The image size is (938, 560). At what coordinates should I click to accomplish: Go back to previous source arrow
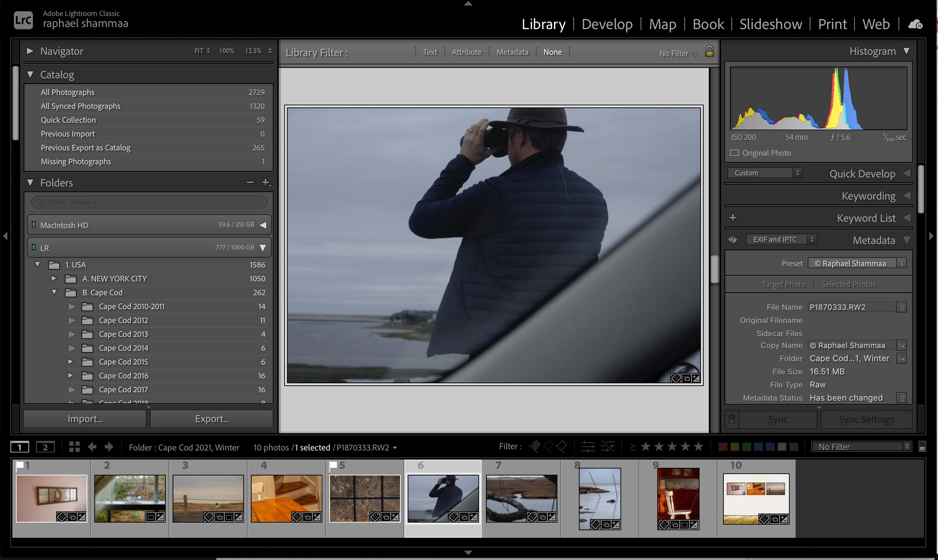pyautogui.click(x=92, y=447)
